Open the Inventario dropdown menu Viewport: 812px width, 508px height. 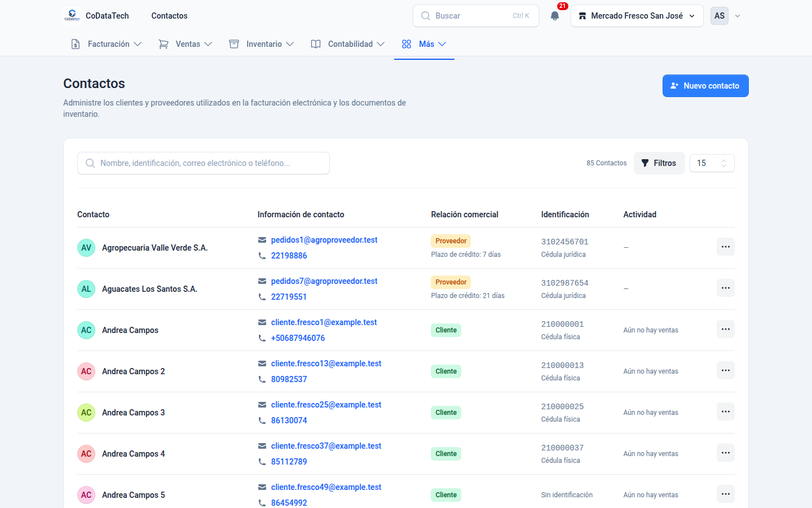(x=262, y=44)
